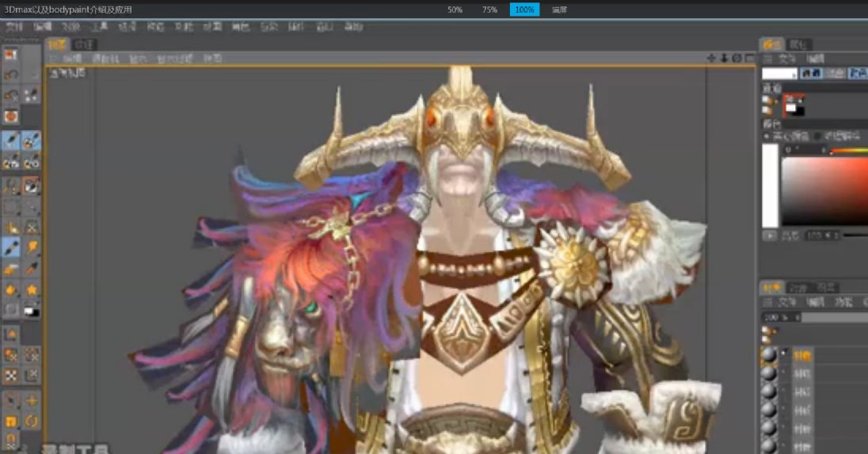Click the highlighted orange material name label
The width and height of the screenshot is (868, 454).
coord(803,356)
